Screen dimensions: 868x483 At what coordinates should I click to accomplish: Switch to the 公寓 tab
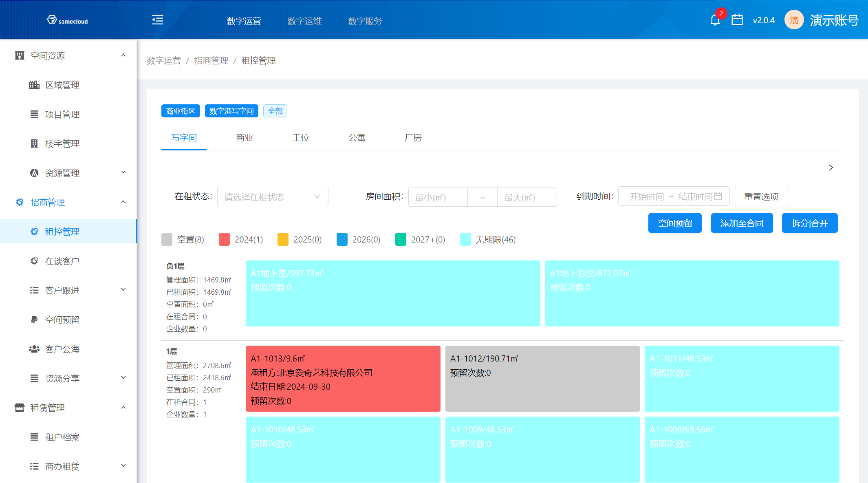(x=357, y=138)
